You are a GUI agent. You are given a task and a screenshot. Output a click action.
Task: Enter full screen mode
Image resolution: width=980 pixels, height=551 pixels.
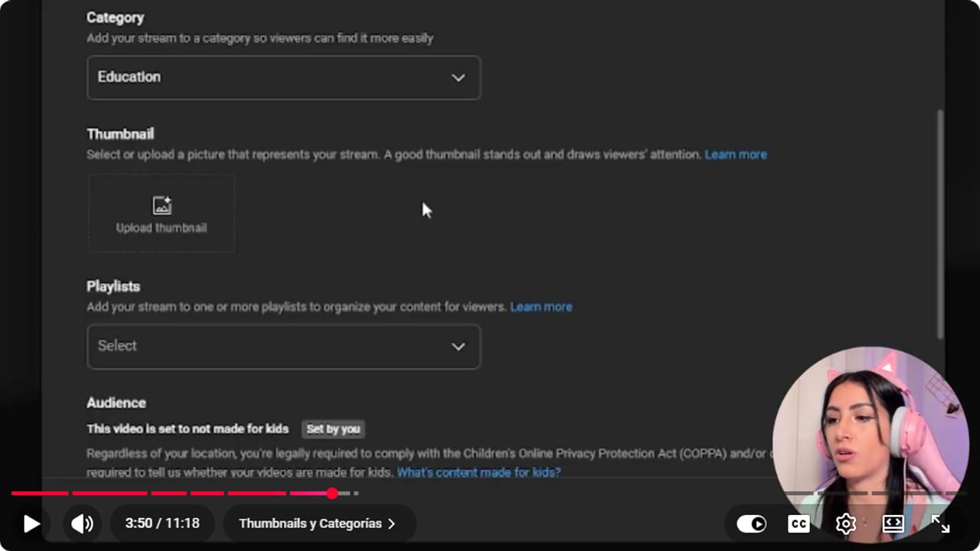pos(940,523)
